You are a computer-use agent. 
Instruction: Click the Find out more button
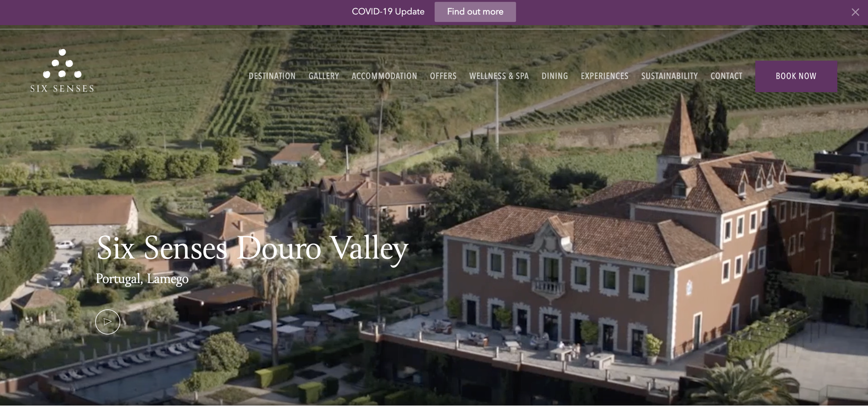coord(475,12)
